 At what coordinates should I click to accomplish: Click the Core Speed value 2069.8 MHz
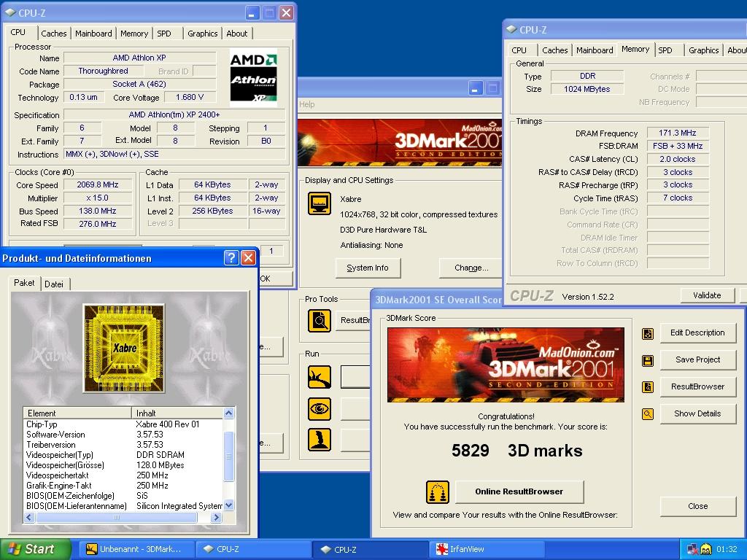click(x=98, y=184)
